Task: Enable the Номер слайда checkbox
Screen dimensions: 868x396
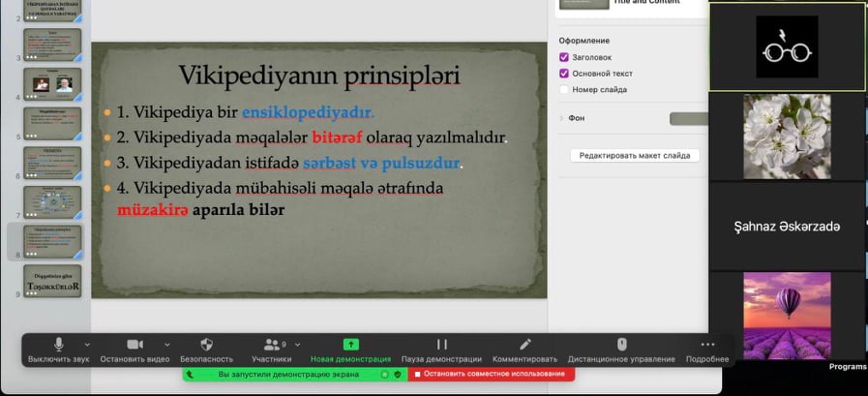Action: tap(564, 89)
